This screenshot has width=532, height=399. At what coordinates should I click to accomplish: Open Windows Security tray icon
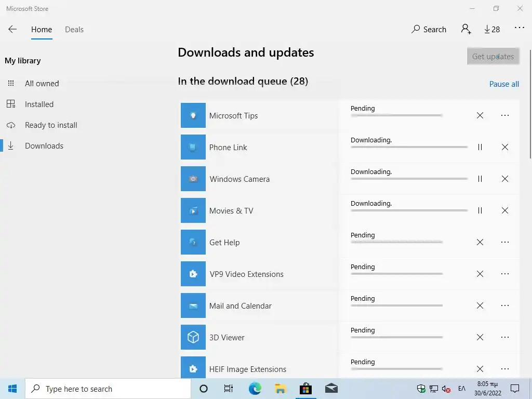[421, 389]
